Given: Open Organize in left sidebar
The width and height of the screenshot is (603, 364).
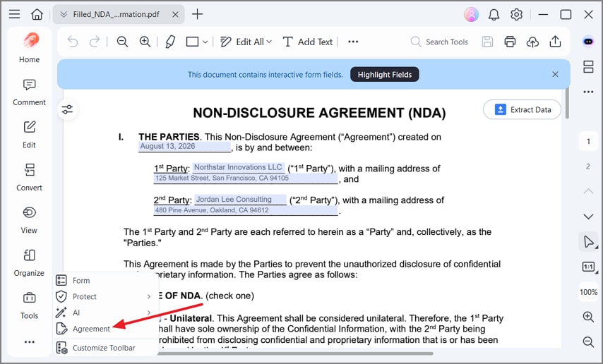Looking at the screenshot, I should 29,262.
